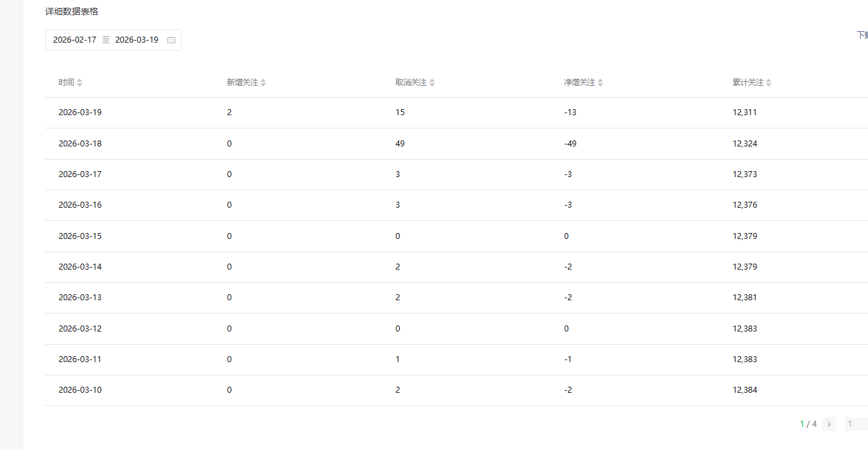Click the 累计关注 sort arrows icon
Screen dimensions: 868x450
click(x=769, y=83)
